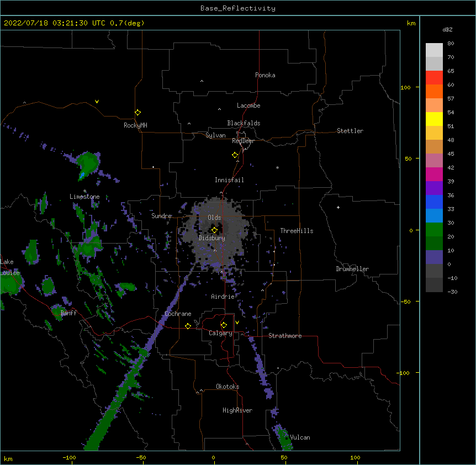
Task: Click the -100 tick on bottom axis
Action: [x=69, y=457]
